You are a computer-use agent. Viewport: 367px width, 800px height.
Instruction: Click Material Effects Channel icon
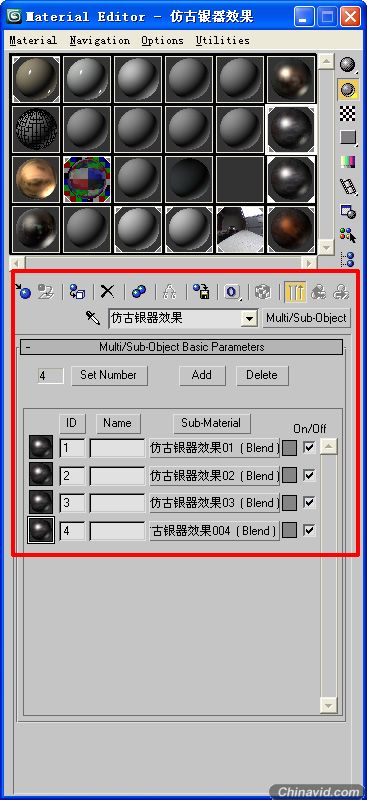point(232,292)
